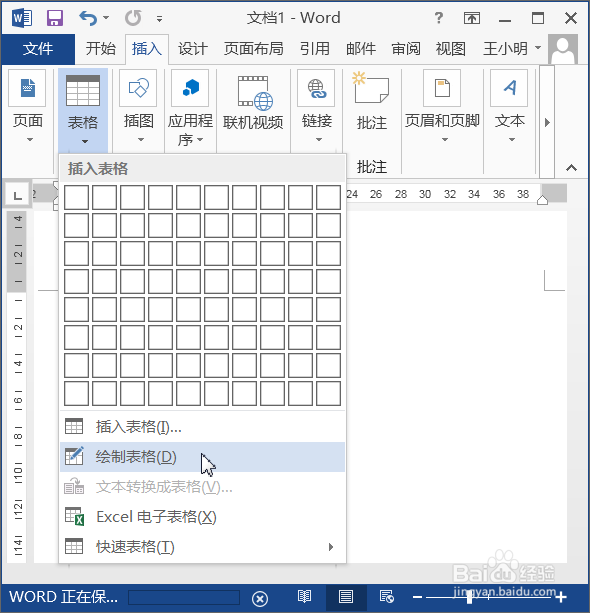590x613 pixels.
Task: Click the 插入表格(I) table icon
Action: pos(74,426)
